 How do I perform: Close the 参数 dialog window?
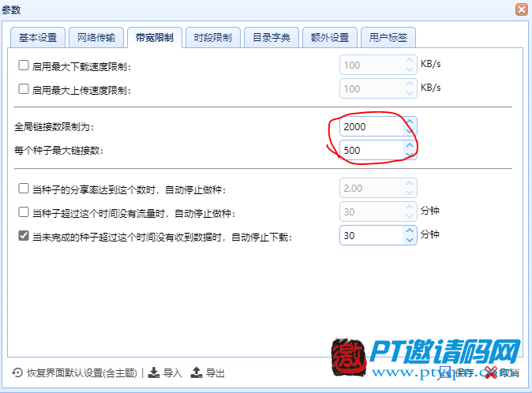pyautogui.click(x=521, y=9)
